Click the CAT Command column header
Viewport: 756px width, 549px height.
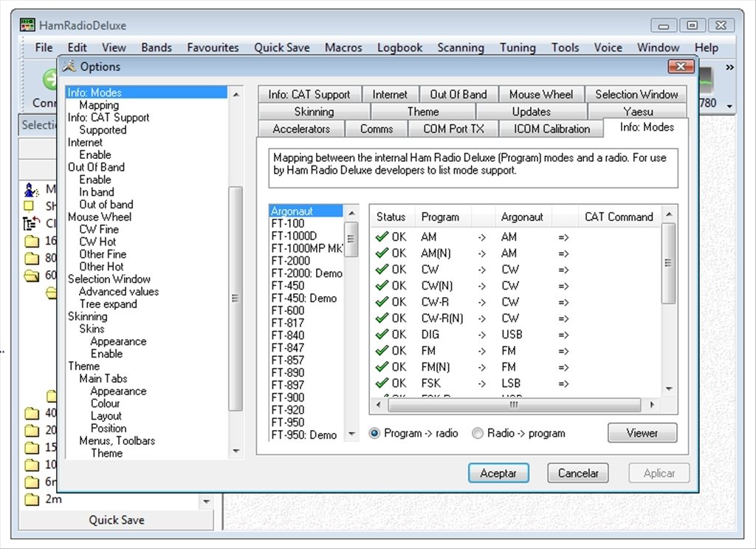click(x=619, y=216)
